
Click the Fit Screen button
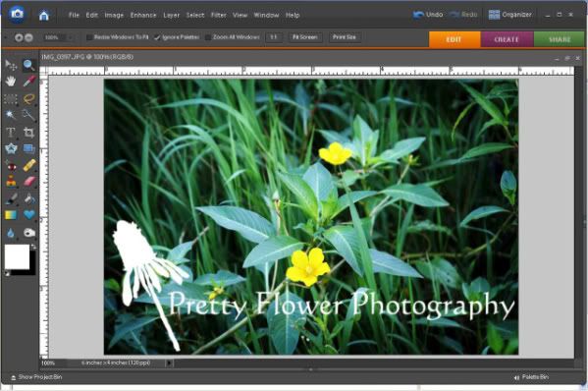305,37
